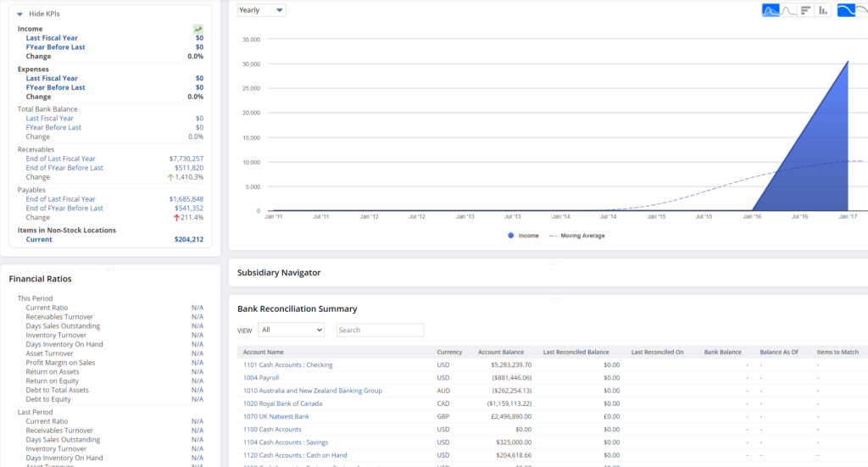The width and height of the screenshot is (868, 467).
Task: Sort table by Account Balance column
Action: (501, 352)
